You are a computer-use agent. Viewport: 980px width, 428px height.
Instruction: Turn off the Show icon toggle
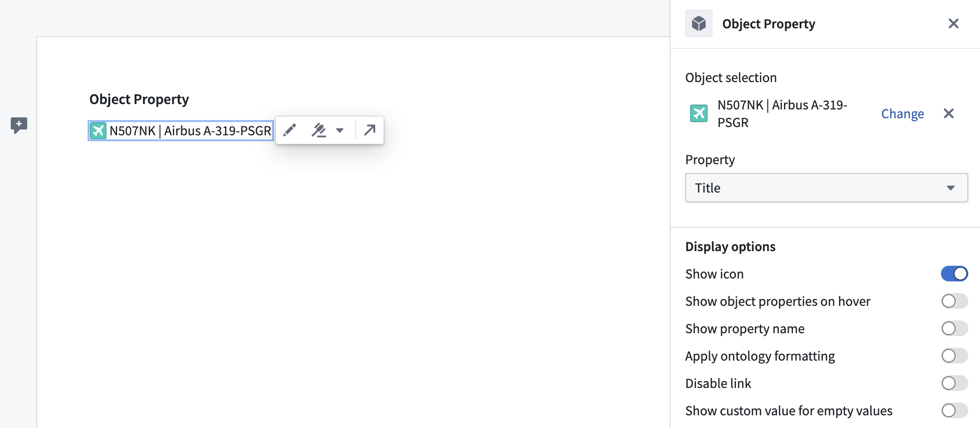pyautogui.click(x=954, y=274)
